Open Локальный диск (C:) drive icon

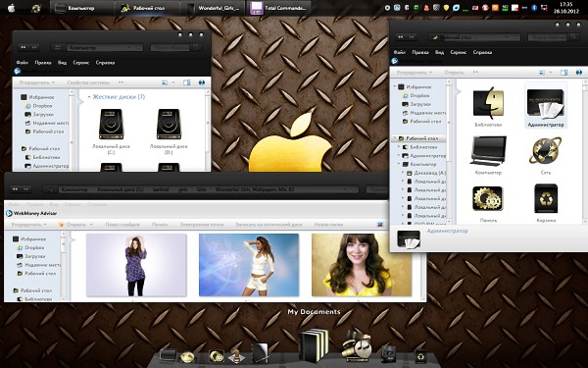click(111, 131)
